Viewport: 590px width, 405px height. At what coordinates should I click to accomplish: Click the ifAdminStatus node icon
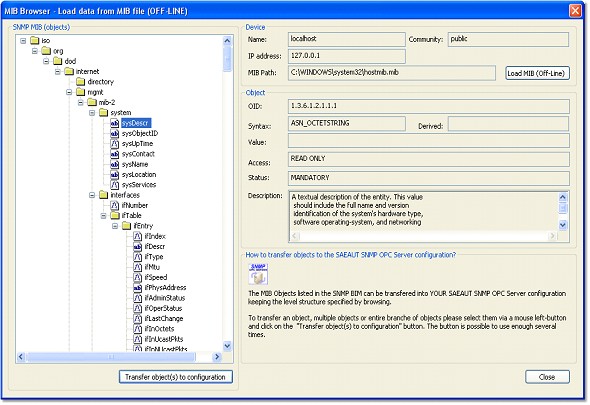pos(138,298)
